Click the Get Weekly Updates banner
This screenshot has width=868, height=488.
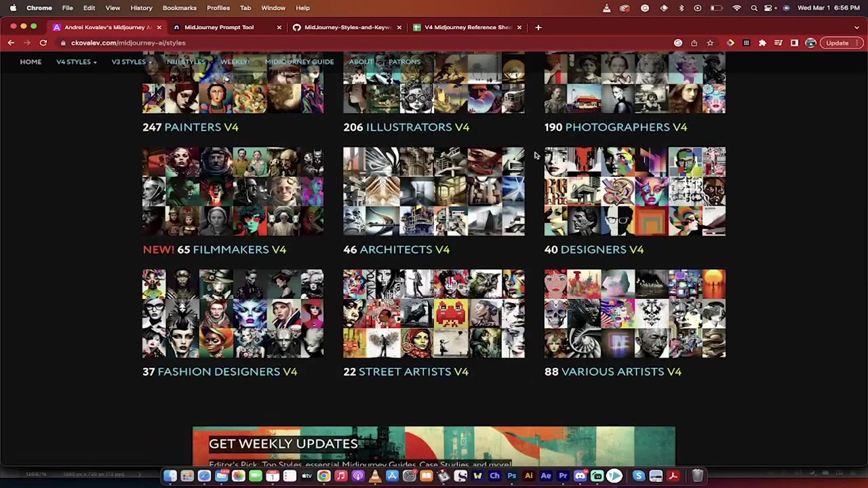pos(434,446)
